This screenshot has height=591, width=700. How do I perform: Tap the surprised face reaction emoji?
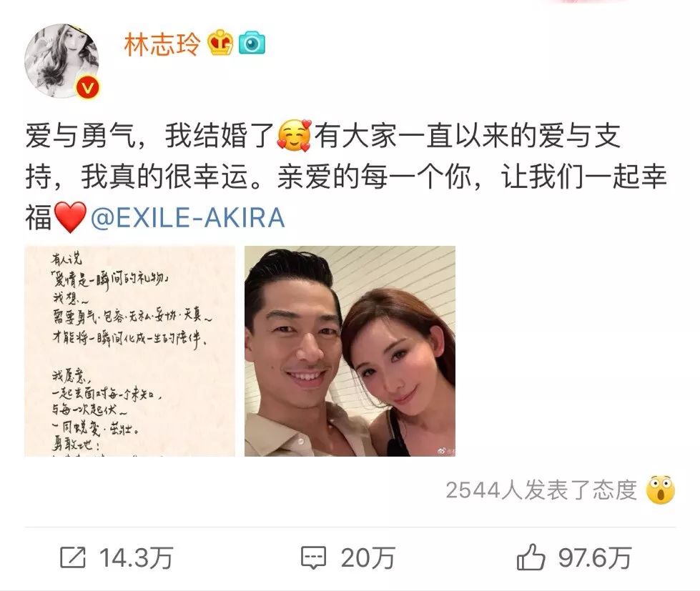tap(660, 490)
